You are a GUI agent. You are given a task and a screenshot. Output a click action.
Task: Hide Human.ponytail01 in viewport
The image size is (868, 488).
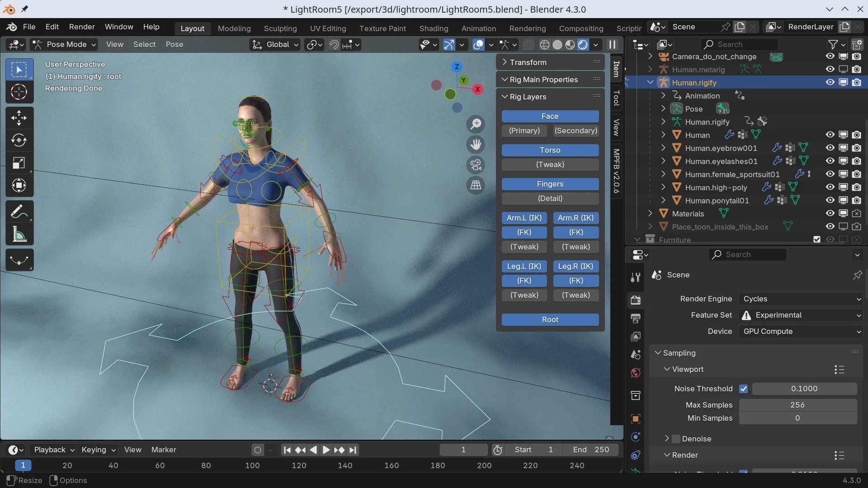(x=830, y=200)
